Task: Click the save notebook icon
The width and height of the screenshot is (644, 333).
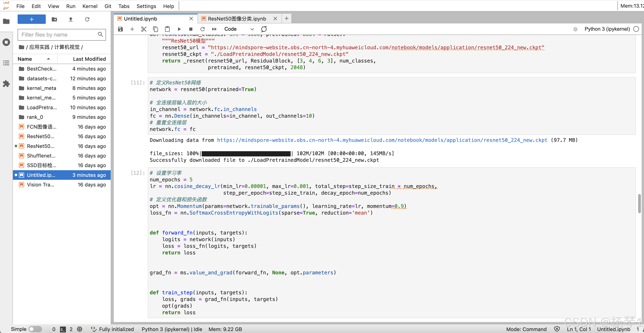Action: (x=120, y=29)
